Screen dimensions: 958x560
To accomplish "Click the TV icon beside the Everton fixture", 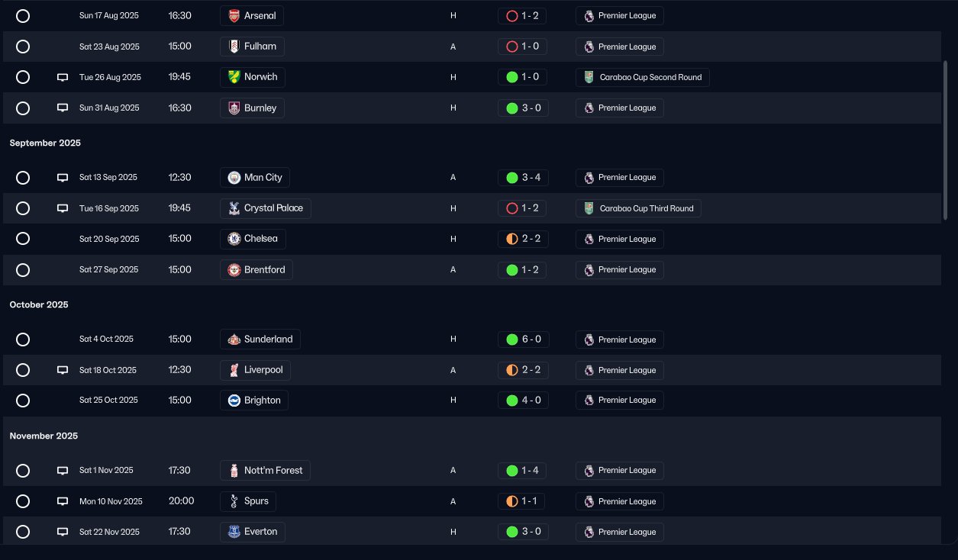I will point(63,532).
